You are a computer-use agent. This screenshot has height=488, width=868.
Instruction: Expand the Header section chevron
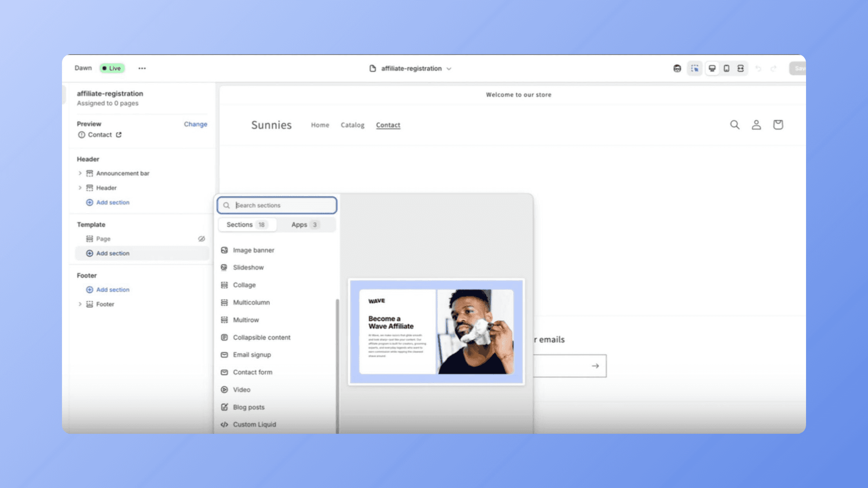pyautogui.click(x=80, y=188)
